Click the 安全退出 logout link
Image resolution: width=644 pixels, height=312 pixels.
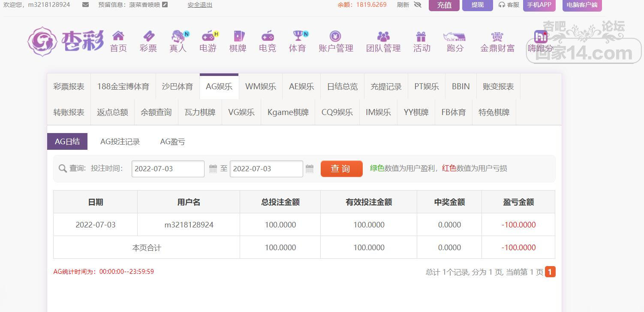[200, 5]
